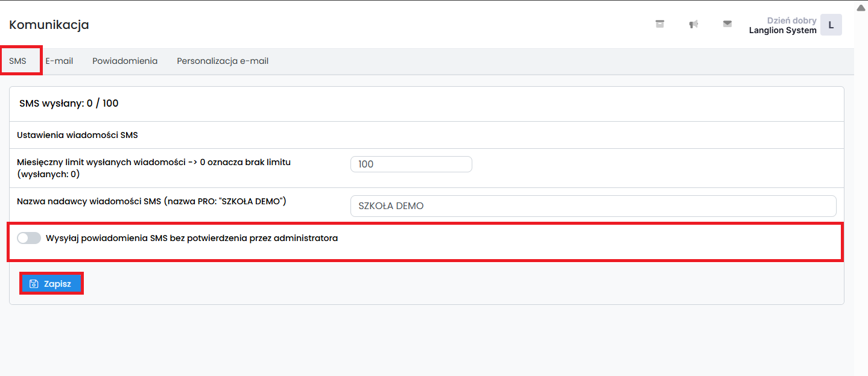The height and width of the screenshot is (376, 868).
Task: Click the 'Ustawienia wiadomości SMS' section title
Action: tap(77, 135)
